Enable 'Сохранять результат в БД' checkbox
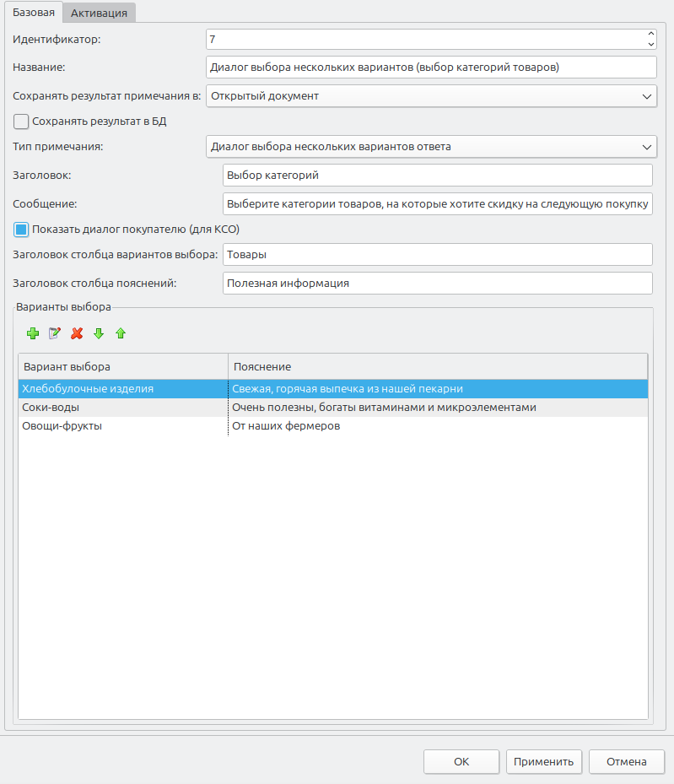The width and height of the screenshot is (674, 784). (22, 122)
